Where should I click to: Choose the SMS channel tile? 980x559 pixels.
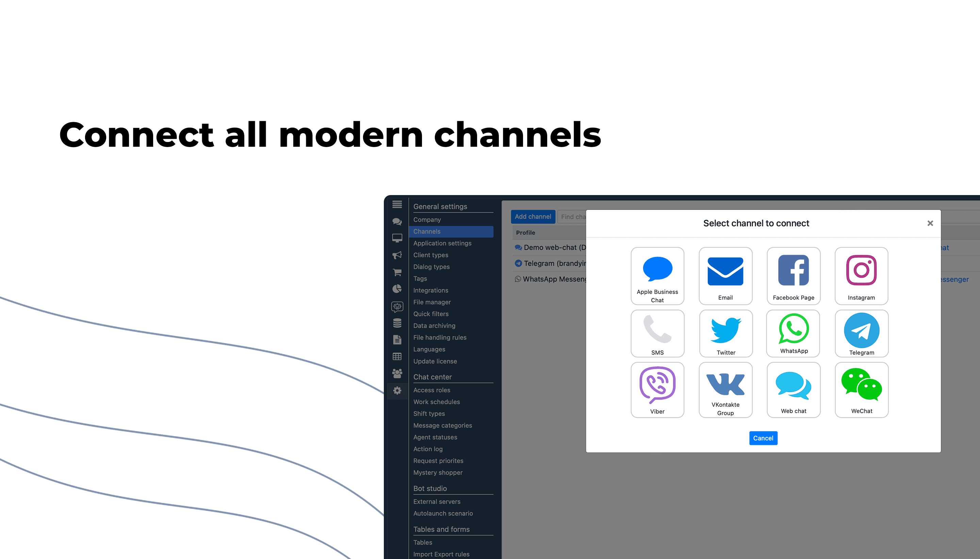(657, 333)
